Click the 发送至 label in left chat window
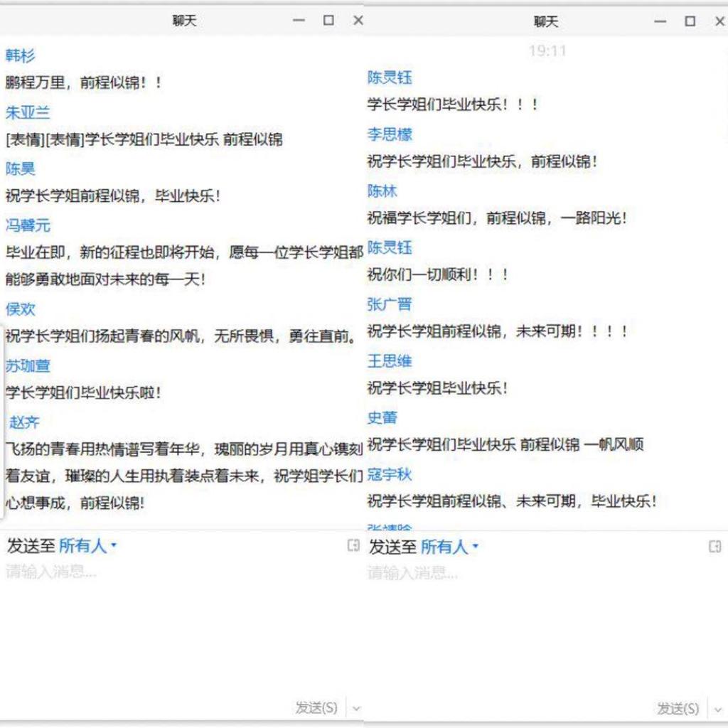The image size is (728, 728). [31, 546]
